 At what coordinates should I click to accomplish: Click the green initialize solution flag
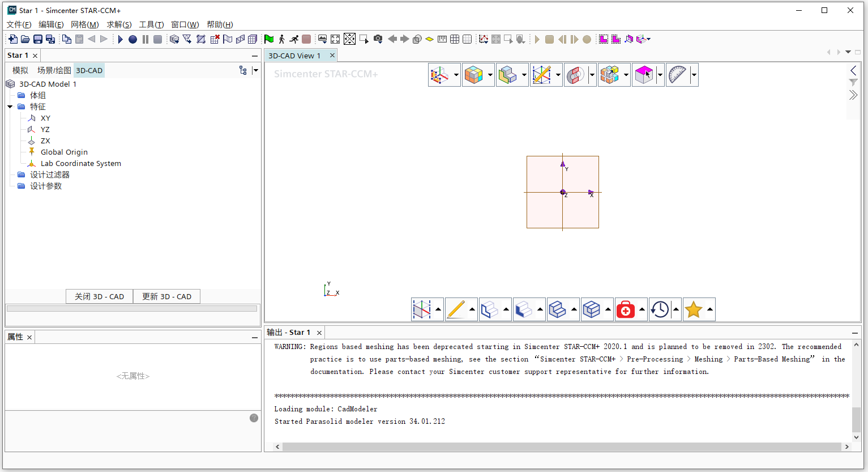(269, 39)
